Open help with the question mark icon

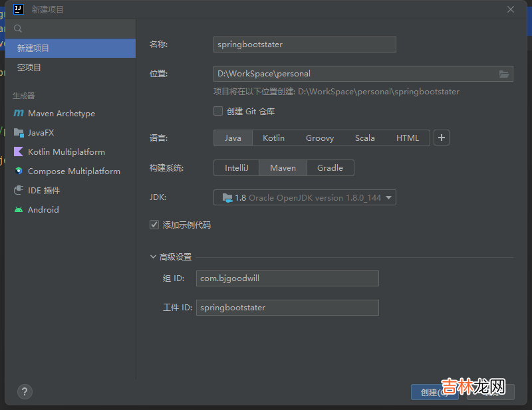pyautogui.click(x=25, y=391)
